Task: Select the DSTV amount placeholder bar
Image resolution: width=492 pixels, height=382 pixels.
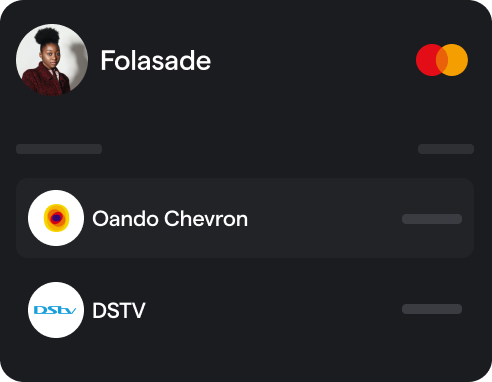Action: 432,309
